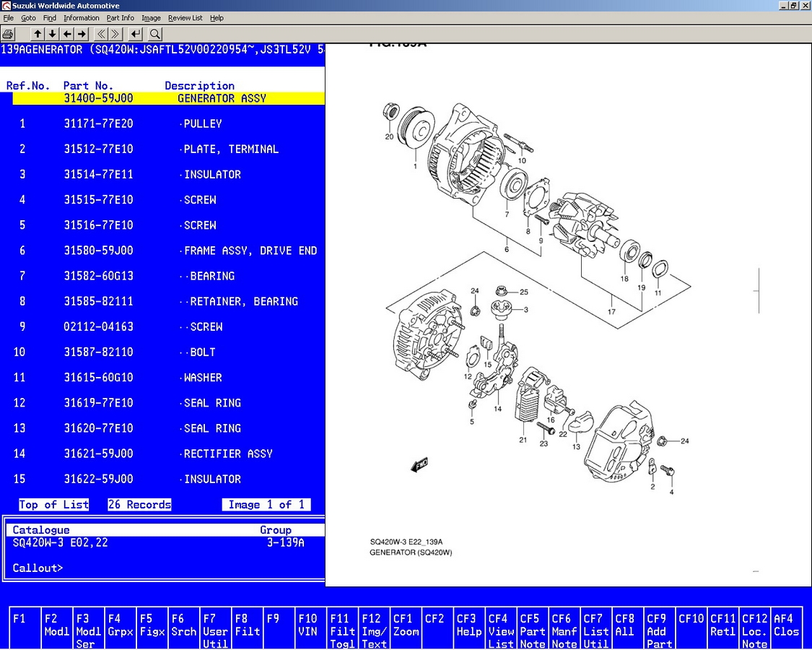The width and height of the screenshot is (812, 650).
Task: Click the magnifier search toolbar icon
Action: (x=155, y=34)
